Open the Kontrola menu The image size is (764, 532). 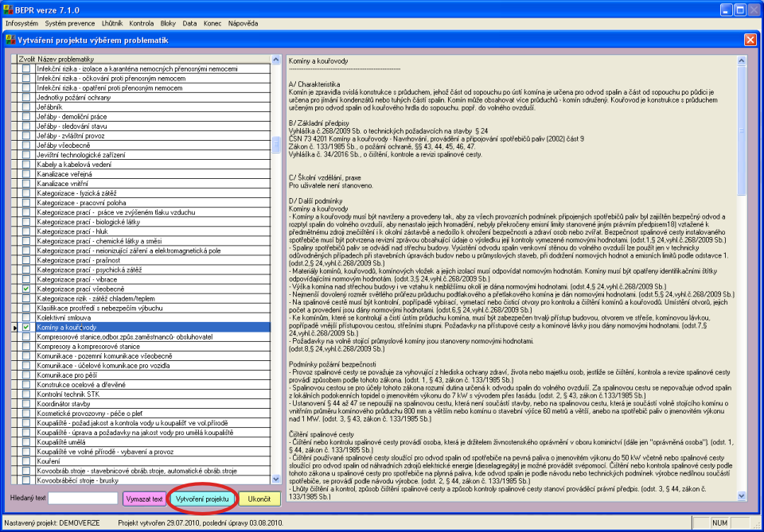pyautogui.click(x=142, y=23)
